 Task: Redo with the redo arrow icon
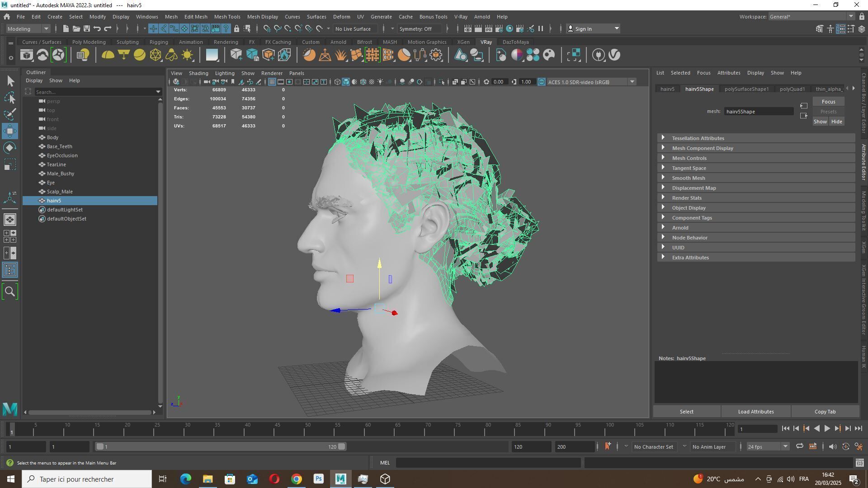point(108,28)
